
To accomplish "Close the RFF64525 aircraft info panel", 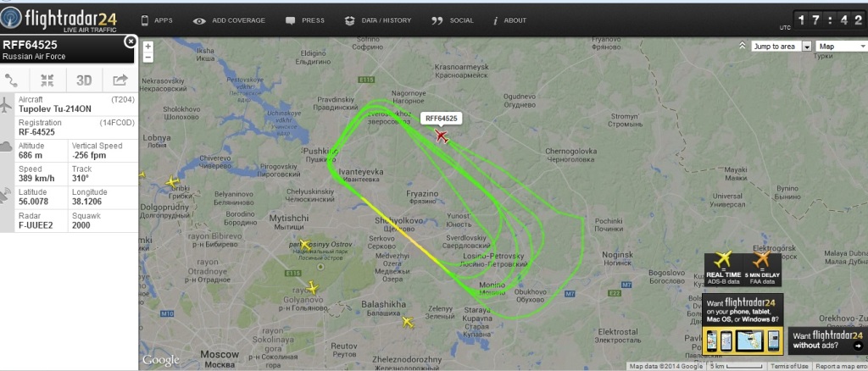I will pos(130,42).
